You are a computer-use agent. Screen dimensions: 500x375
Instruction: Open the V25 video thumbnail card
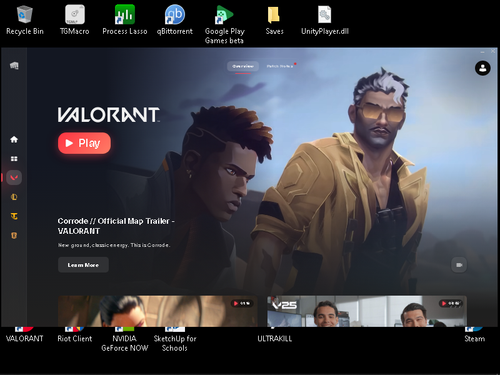[367, 311]
